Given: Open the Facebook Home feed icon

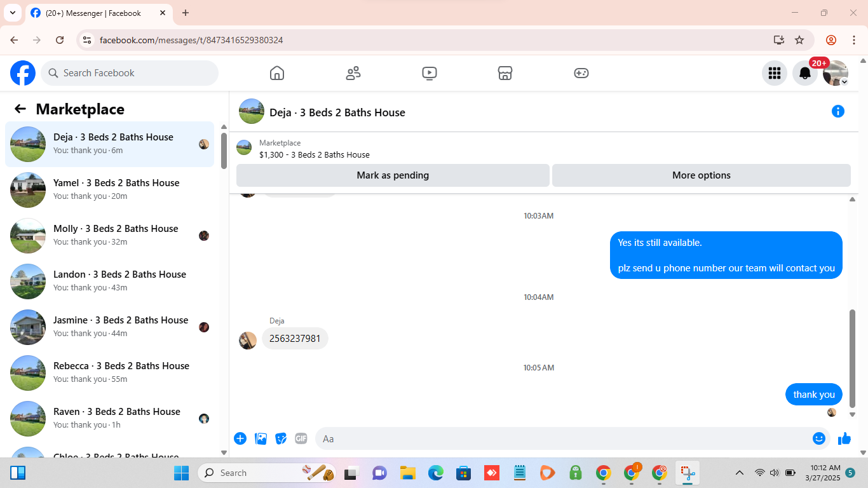Looking at the screenshot, I should (x=277, y=73).
